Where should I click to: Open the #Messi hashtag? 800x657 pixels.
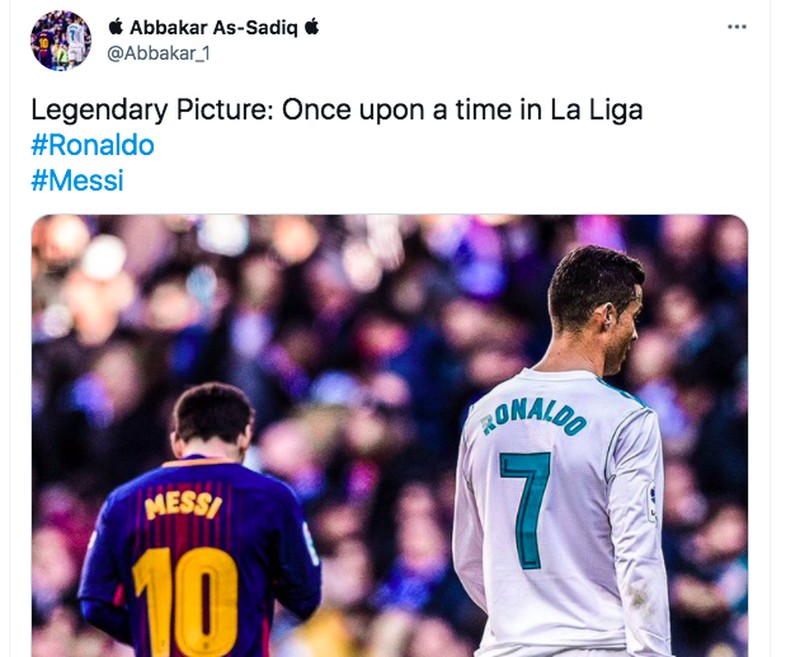77,181
